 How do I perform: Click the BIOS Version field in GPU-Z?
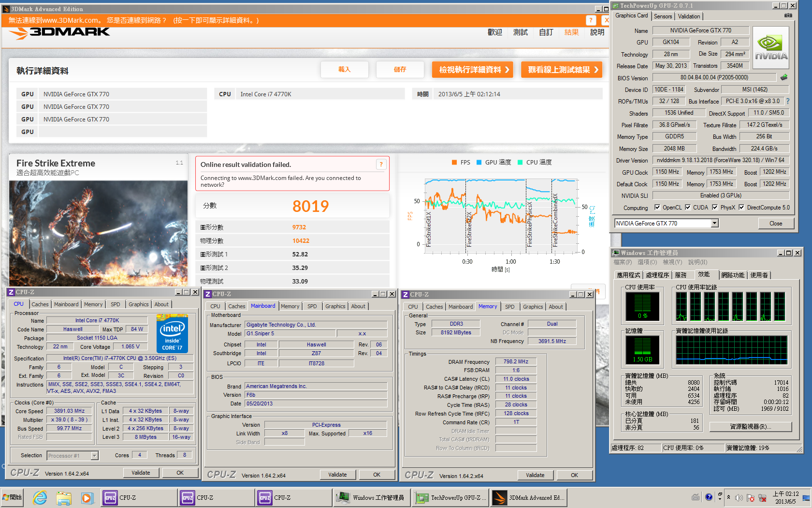click(714, 77)
